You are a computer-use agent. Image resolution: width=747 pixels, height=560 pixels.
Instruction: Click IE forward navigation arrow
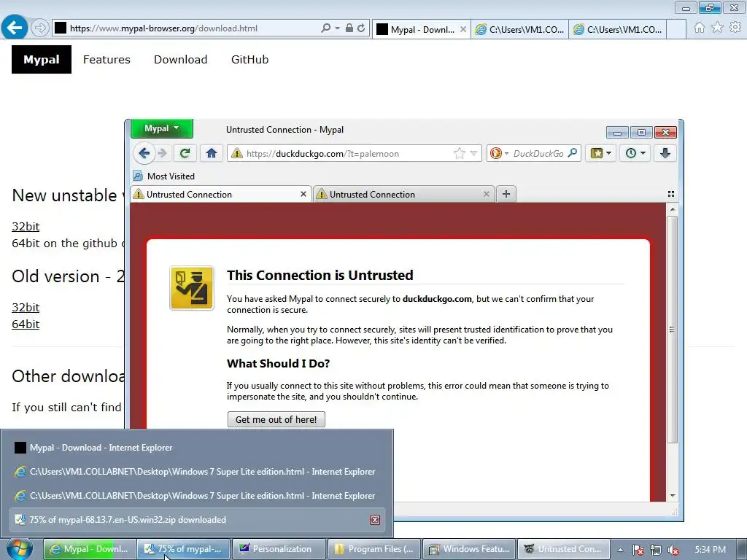pos(40,28)
